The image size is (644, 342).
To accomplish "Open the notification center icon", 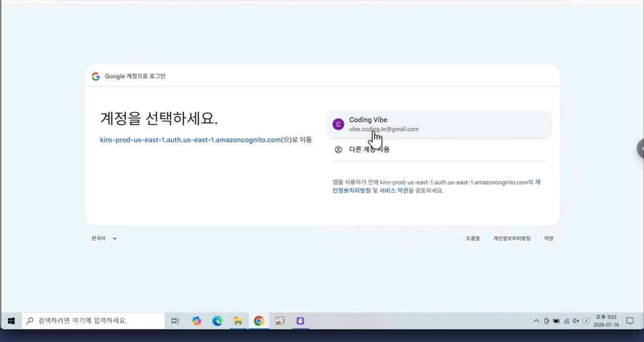I will pos(631,321).
